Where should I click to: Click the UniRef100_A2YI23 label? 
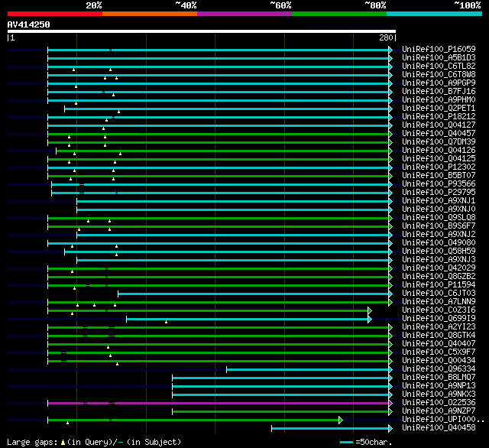pos(439,327)
